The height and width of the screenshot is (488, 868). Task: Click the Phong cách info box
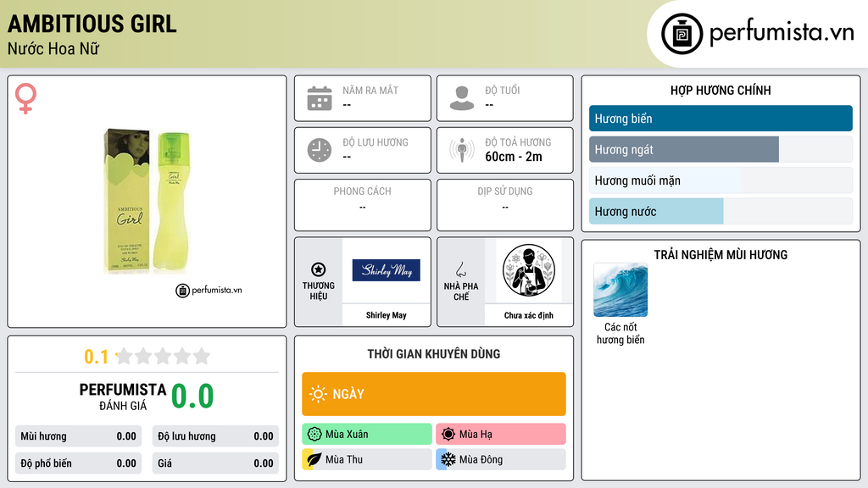coord(363,205)
